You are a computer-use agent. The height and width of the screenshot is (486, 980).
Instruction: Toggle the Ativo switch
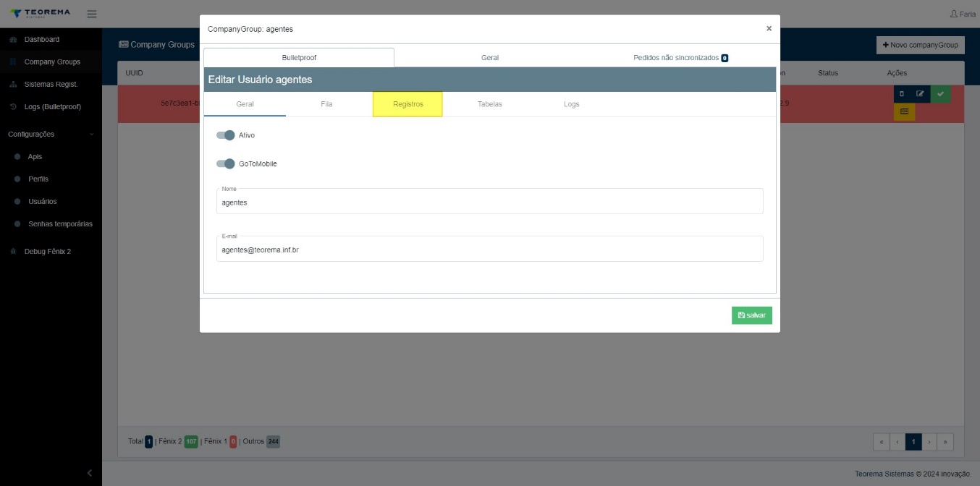[226, 135]
